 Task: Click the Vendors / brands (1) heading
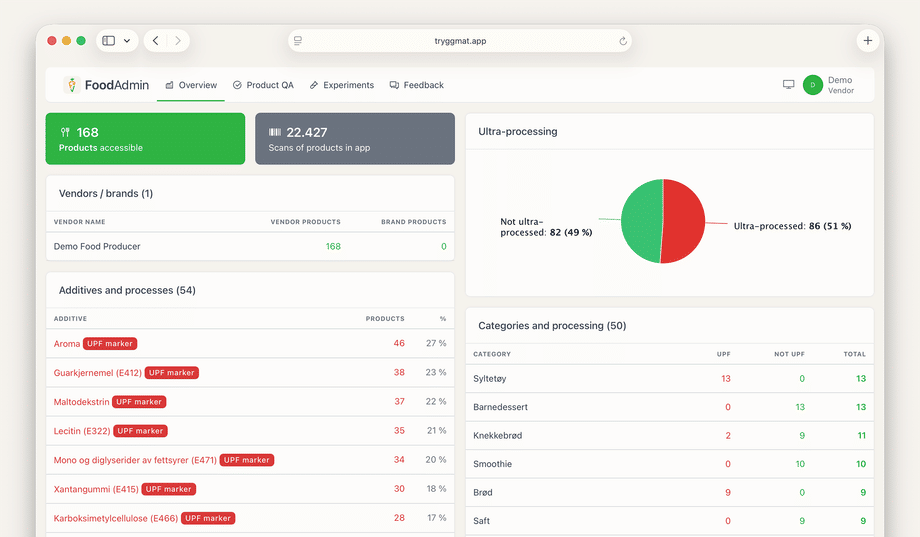point(106,194)
